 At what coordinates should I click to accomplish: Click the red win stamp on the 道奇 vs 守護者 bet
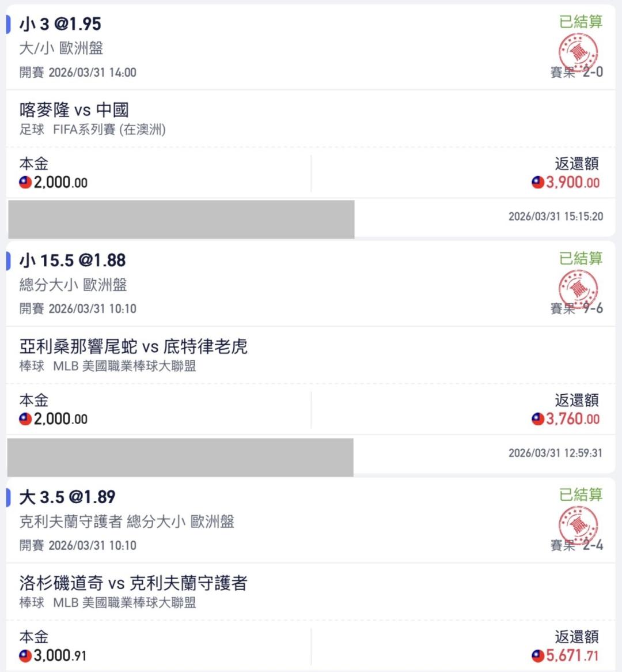point(578,525)
